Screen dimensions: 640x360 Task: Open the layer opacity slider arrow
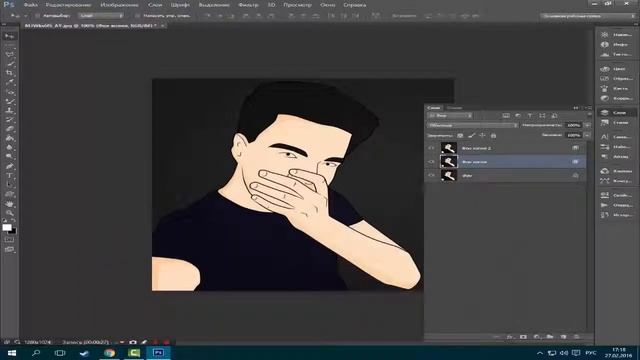pos(587,125)
